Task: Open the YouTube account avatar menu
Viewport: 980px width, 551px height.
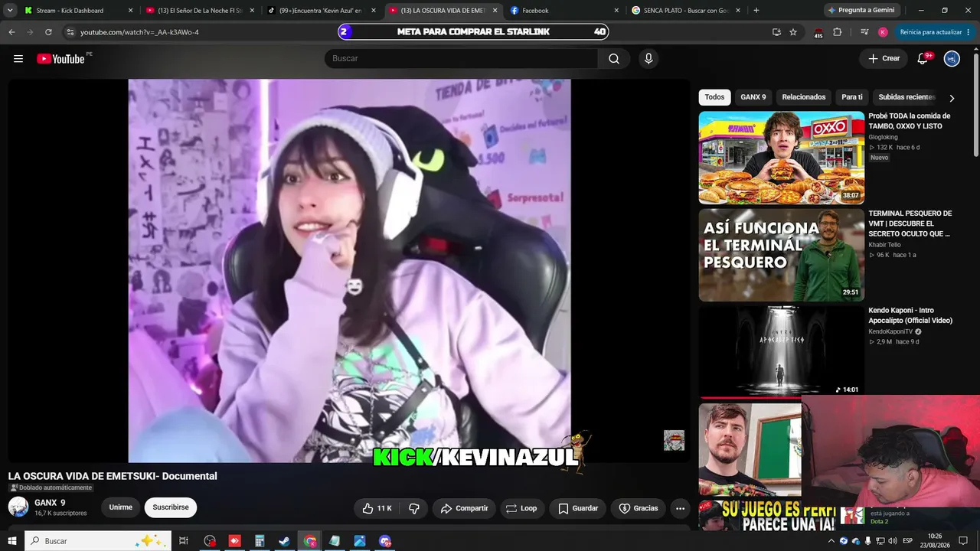Action: 952,59
